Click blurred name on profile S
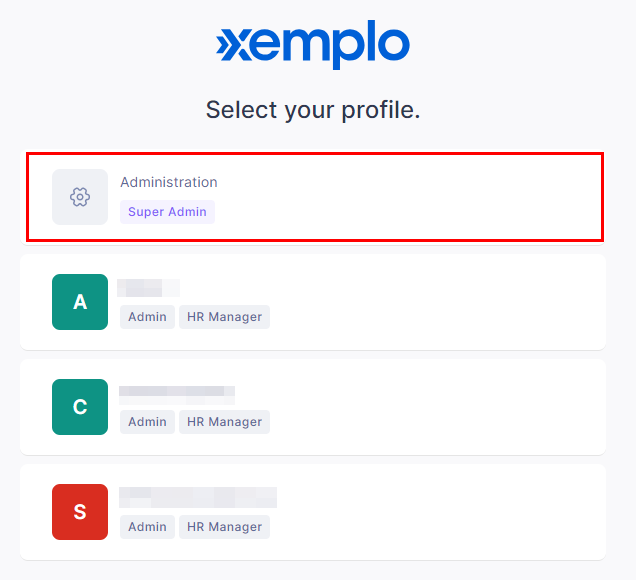Image resolution: width=636 pixels, height=580 pixels. tap(198, 497)
